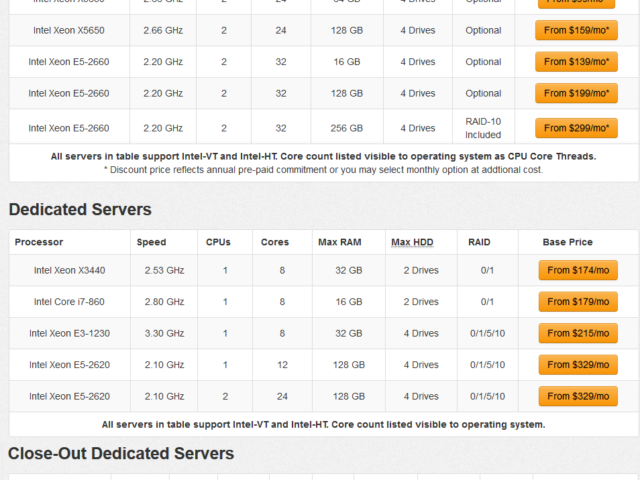Click the Dedicated Servers heading
Screen dimensions: 640x480
(80, 209)
